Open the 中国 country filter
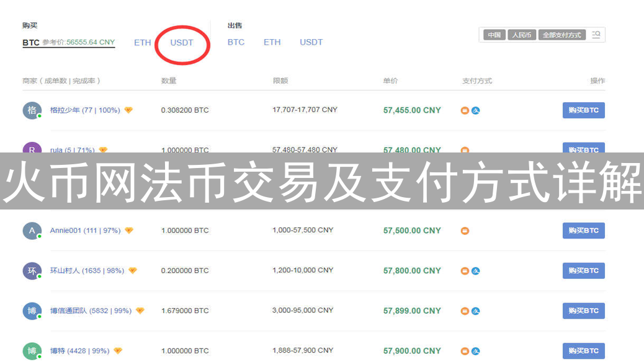The image size is (644, 362). pyautogui.click(x=494, y=35)
